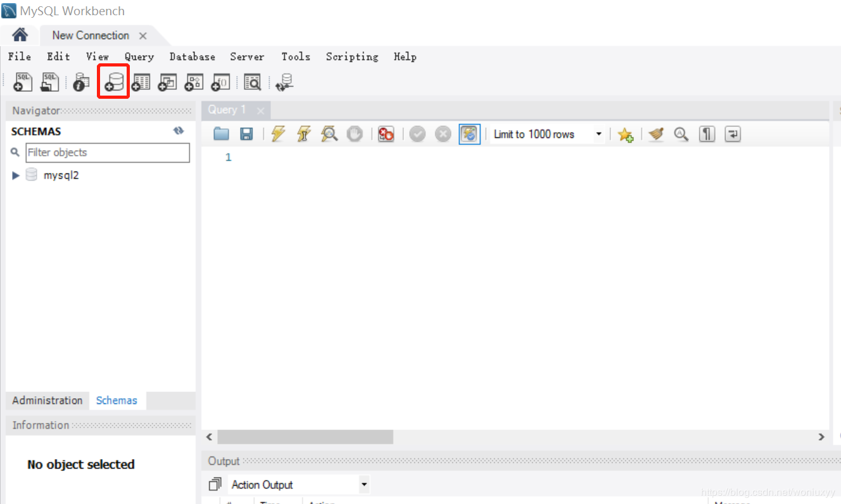Save query as snippet star icon
The width and height of the screenshot is (841, 504).
[626, 134]
